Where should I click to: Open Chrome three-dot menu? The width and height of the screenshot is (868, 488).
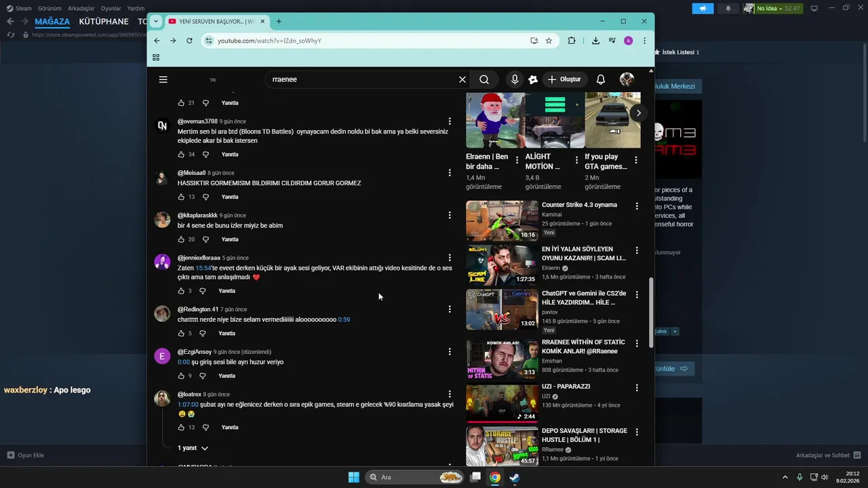[644, 41]
